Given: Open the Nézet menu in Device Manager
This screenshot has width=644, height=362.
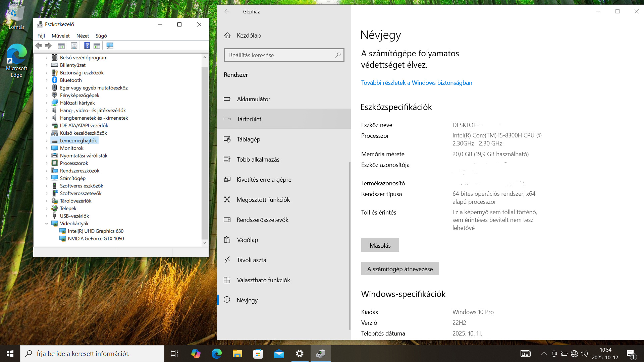Looking at the screenshot, I should pos(83,36).
